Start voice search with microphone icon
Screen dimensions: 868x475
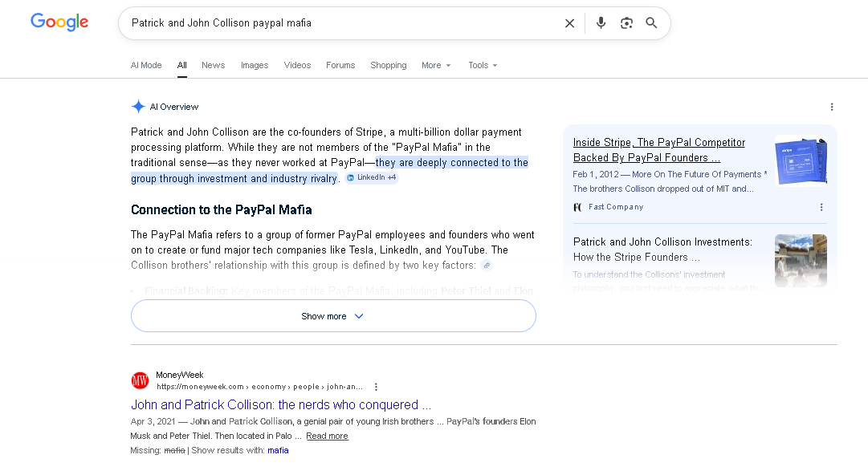click(x=601, y=22)
